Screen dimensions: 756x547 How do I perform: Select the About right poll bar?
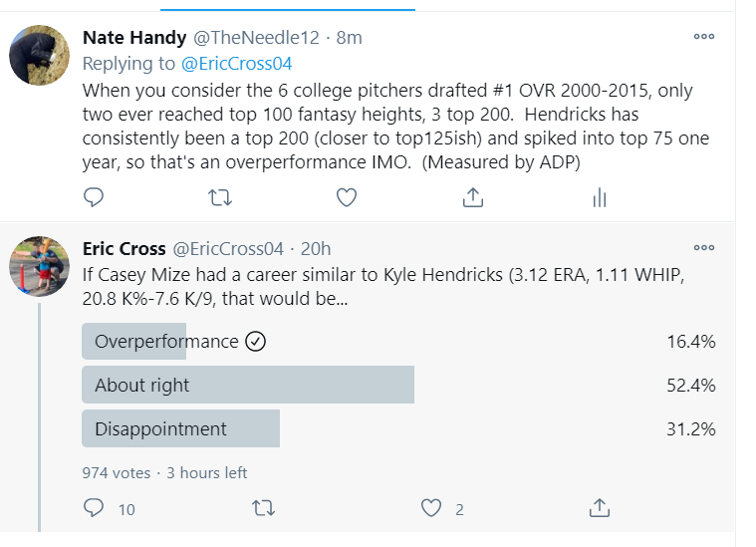coord(398,385)
